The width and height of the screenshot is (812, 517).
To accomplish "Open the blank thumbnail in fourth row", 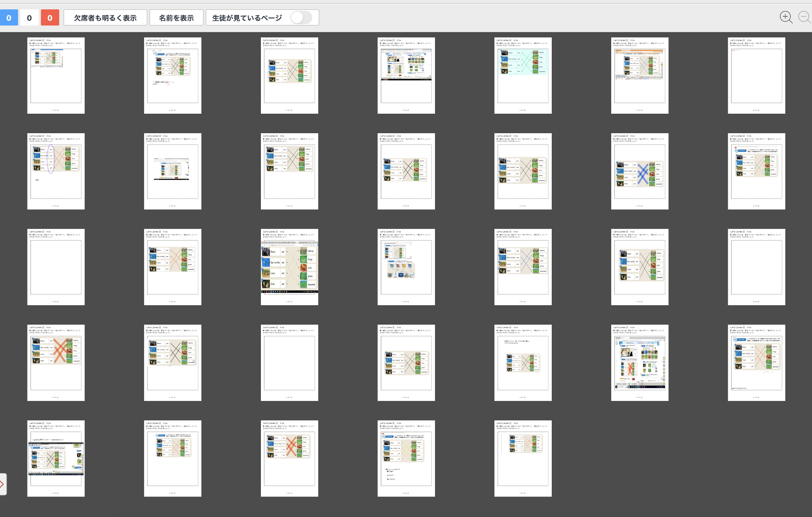I will pos(289,362).
